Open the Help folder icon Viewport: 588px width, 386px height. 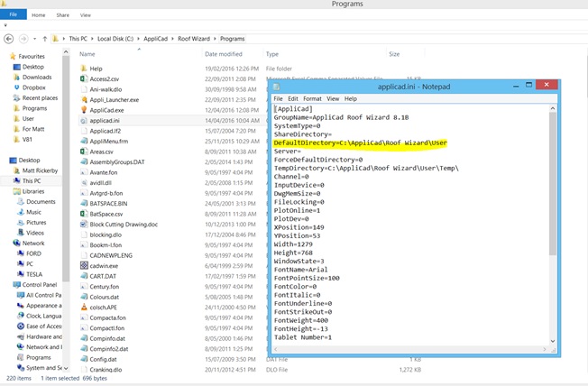(x=84, y=69)
